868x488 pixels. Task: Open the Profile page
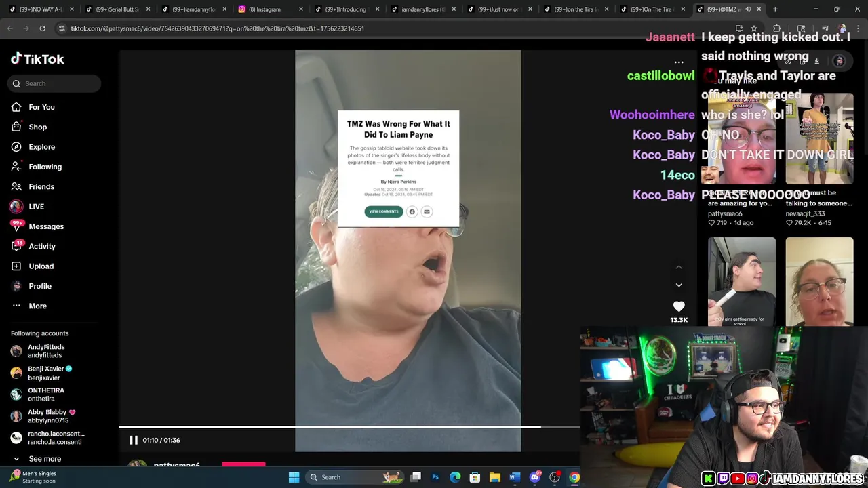tap(39, 286)
